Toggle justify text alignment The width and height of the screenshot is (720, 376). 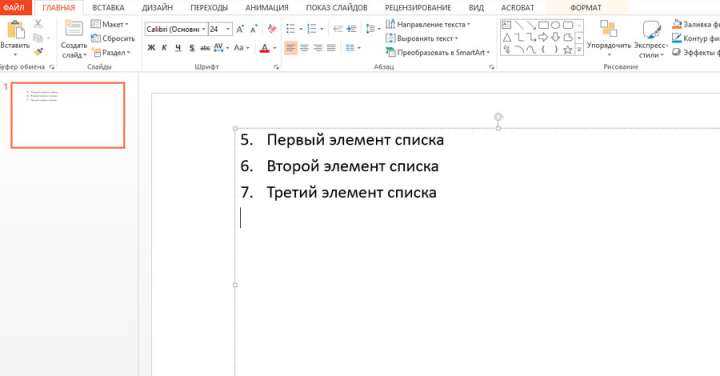(x=331, y=48)
